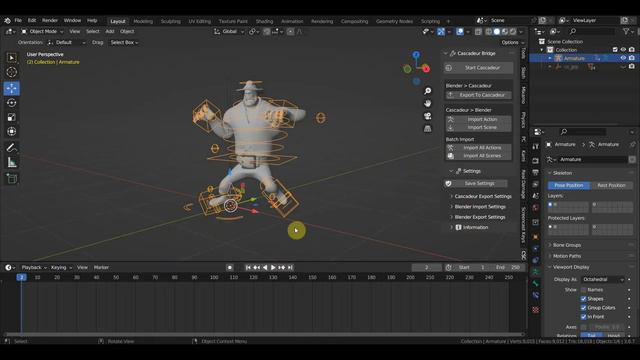This screenshot has height=360, width=640.
Task: Select Rest Position skeleton mode
Action: [611, 185]
